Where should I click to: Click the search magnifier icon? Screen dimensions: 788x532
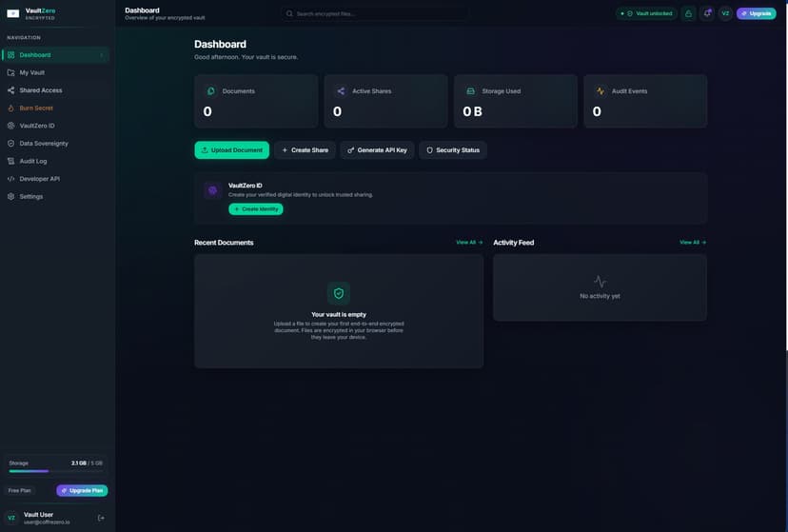289,13
